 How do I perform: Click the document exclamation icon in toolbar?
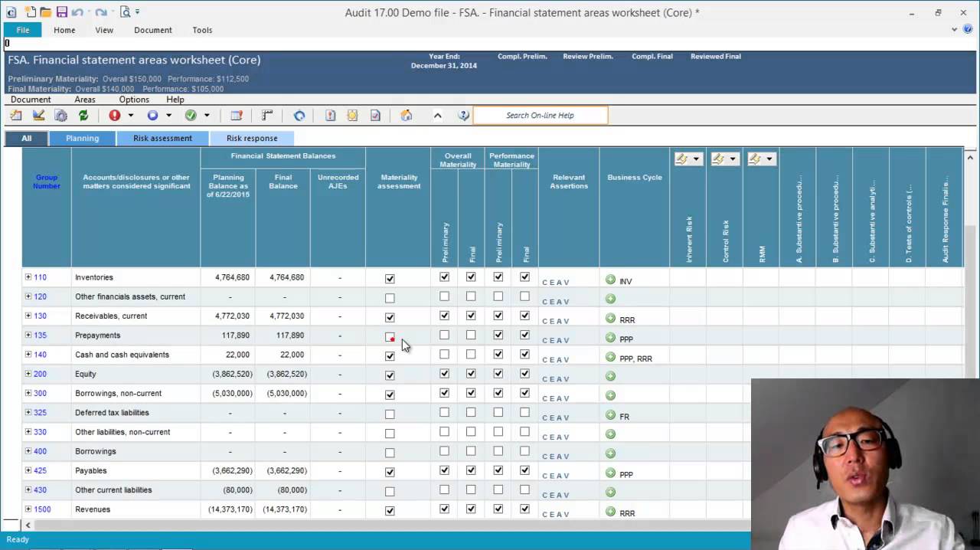point(331,116)
